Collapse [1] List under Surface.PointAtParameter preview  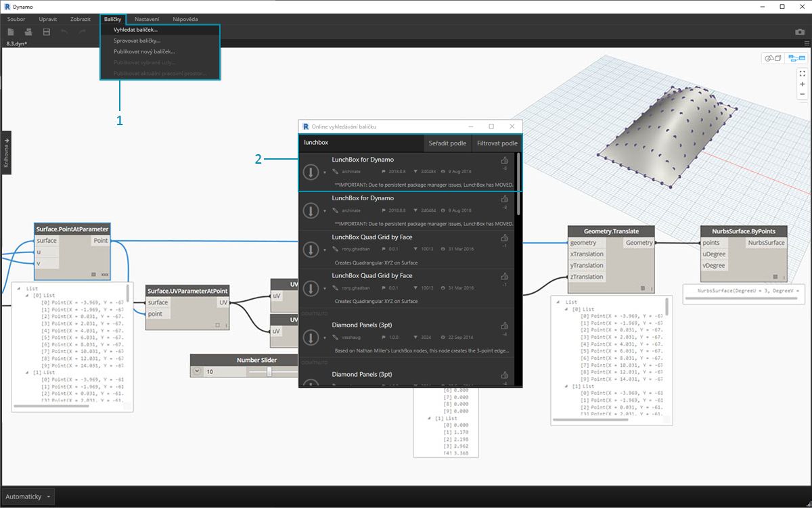pos(28,372)
